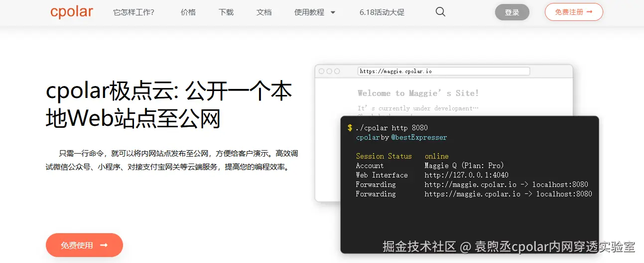Click the terminal '$' prompt symbol
644x263 pixels.
[350, 128]
